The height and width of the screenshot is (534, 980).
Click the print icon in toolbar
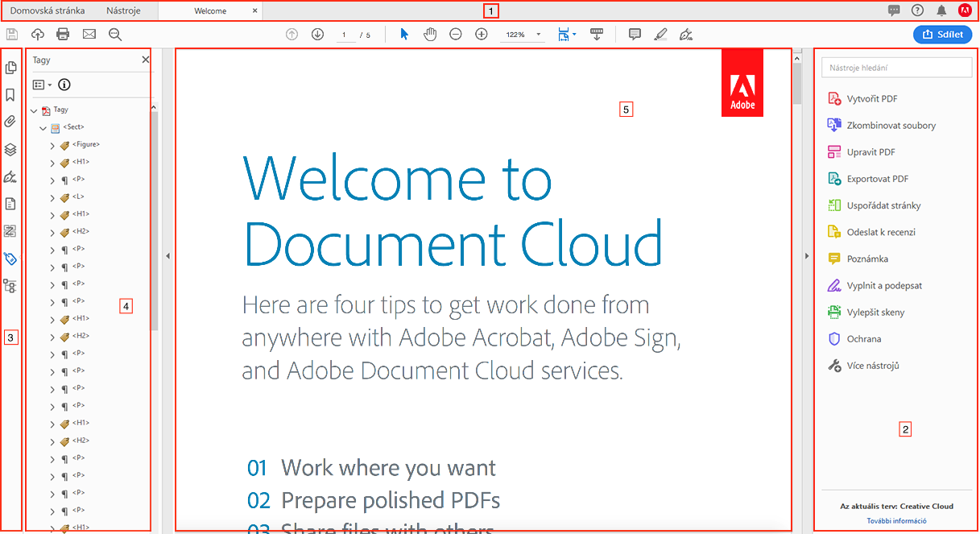point(63,35)
